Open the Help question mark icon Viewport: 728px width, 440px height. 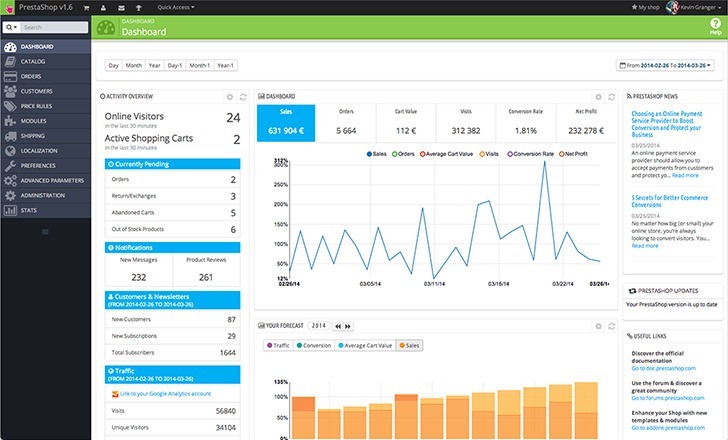pos(715,27)
